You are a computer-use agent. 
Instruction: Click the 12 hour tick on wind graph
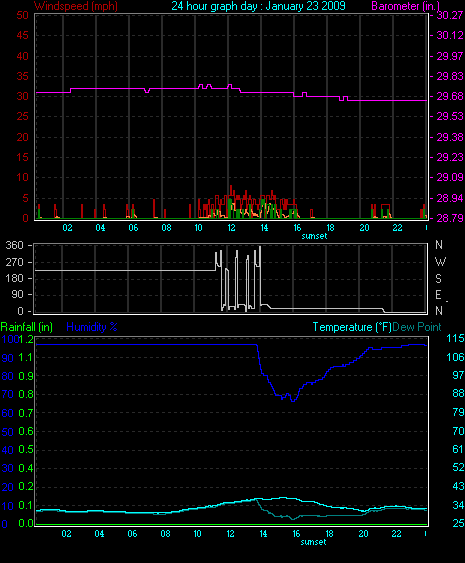(x=231, y=228)
